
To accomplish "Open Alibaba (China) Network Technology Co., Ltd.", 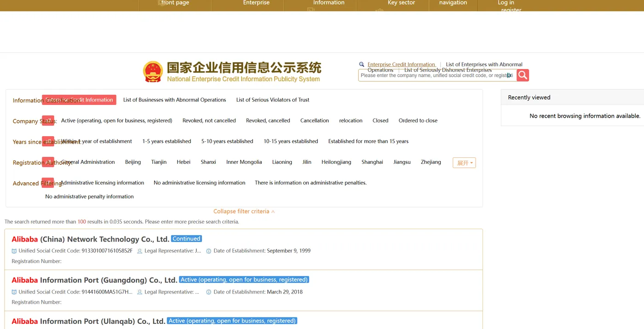I will [x=91, y=239].
